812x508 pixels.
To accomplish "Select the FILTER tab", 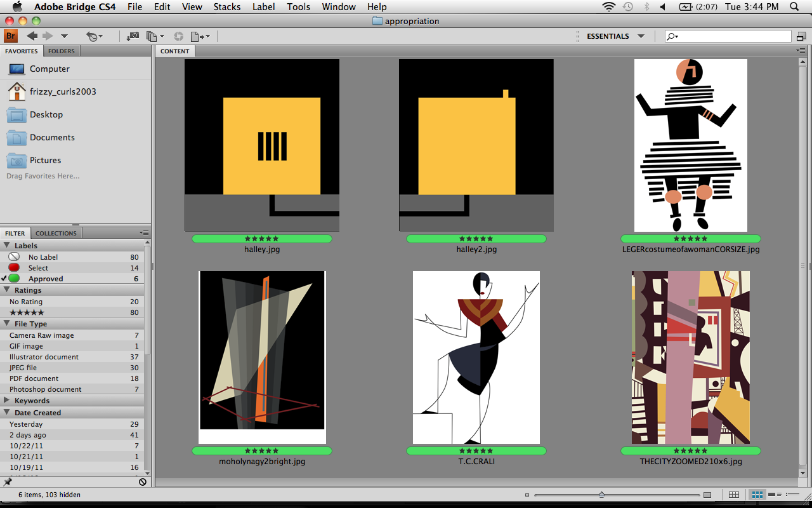I will pyautogui.click(x=15, y=233).
